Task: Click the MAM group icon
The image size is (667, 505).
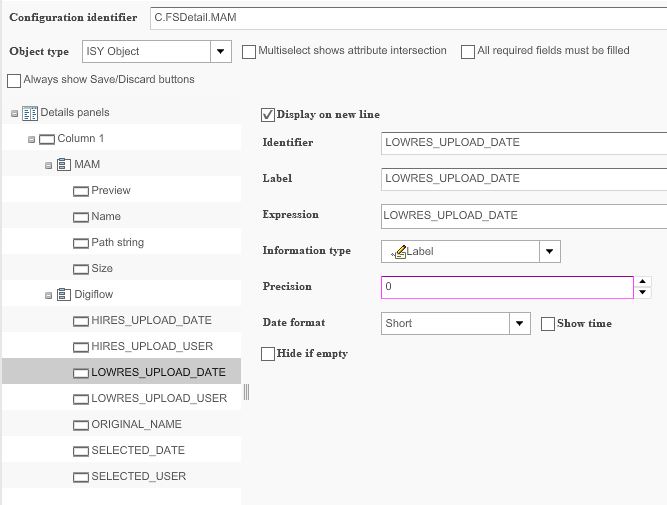Action: tap(63, 165)
